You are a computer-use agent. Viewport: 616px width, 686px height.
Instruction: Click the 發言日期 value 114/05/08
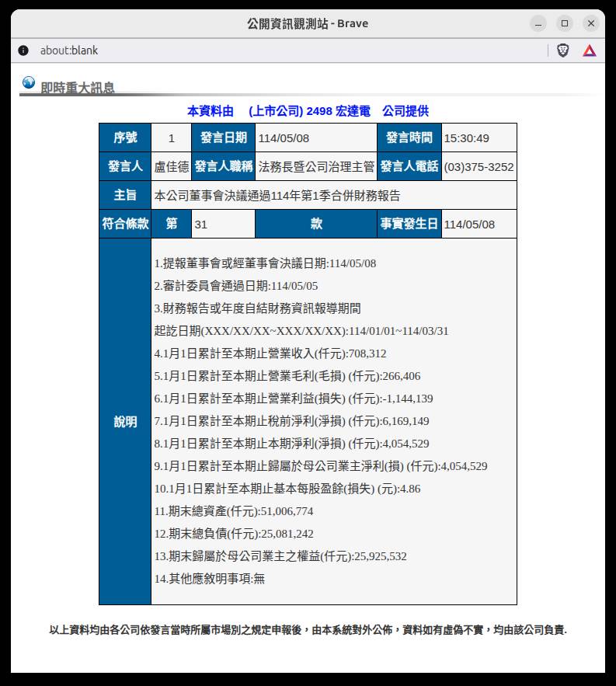point(284,138)
